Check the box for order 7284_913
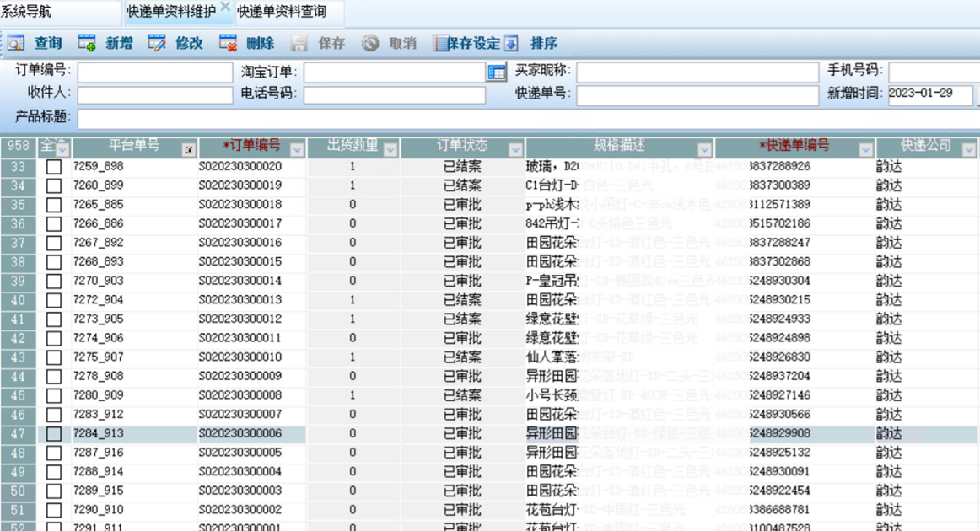Image resolution: width=980 pixels, height=531 pixels. point(54,434)
